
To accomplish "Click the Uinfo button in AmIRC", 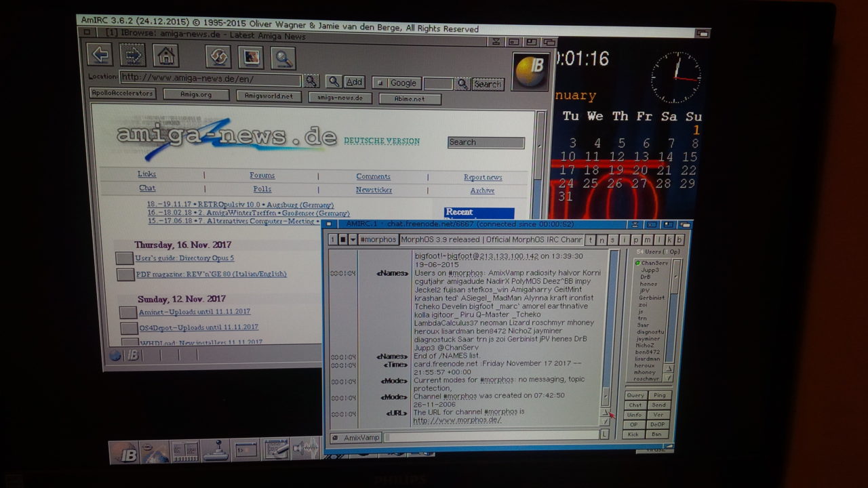I will (x=635, y=415).
